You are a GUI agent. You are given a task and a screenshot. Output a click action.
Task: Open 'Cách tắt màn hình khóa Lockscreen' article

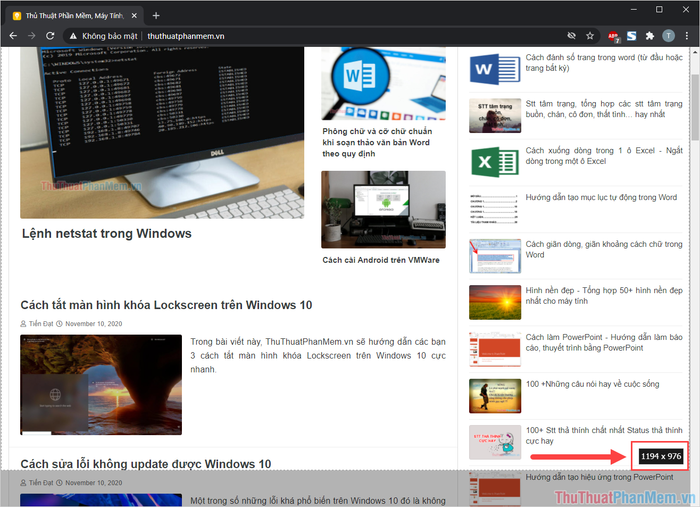[x=166, y=304]
